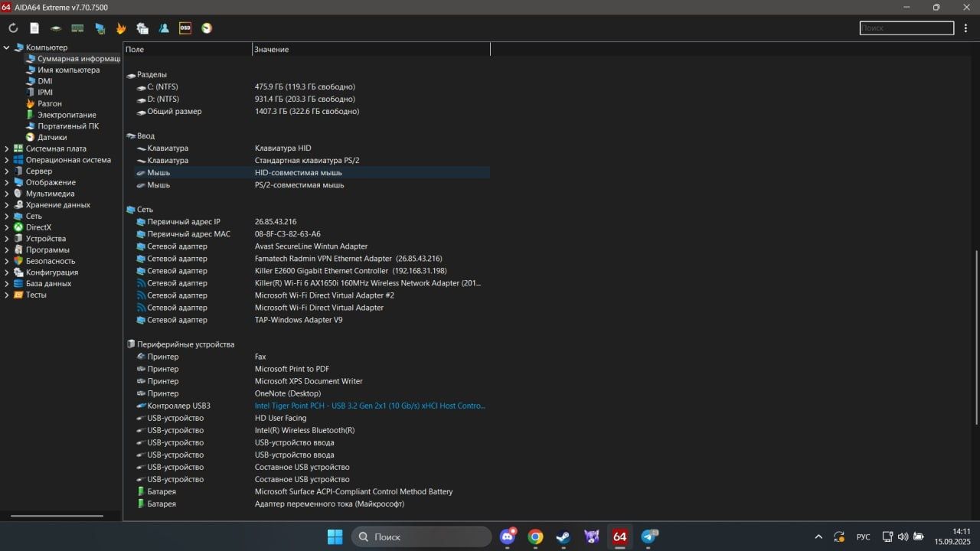Open Telegram from the taskbar
980x551 pixels.
pyautogui.click(x=648, y=536)
